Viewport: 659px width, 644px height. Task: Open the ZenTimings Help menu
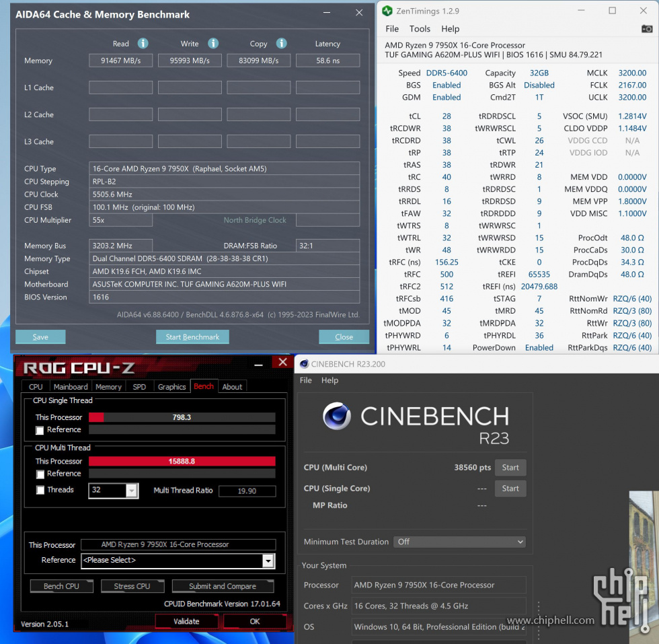450,29
